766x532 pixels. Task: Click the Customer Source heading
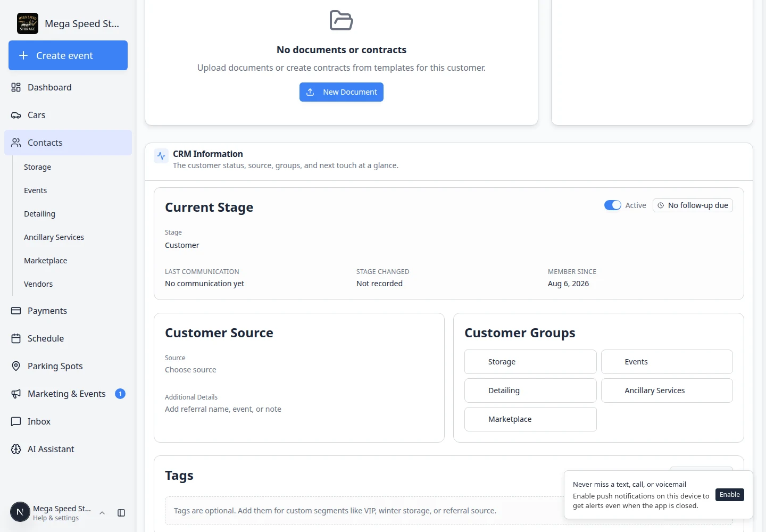click(219, 333)
